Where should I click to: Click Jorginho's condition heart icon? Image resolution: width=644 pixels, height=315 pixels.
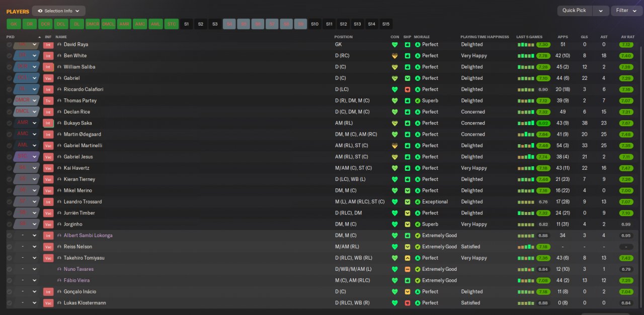tap(394, 224)
